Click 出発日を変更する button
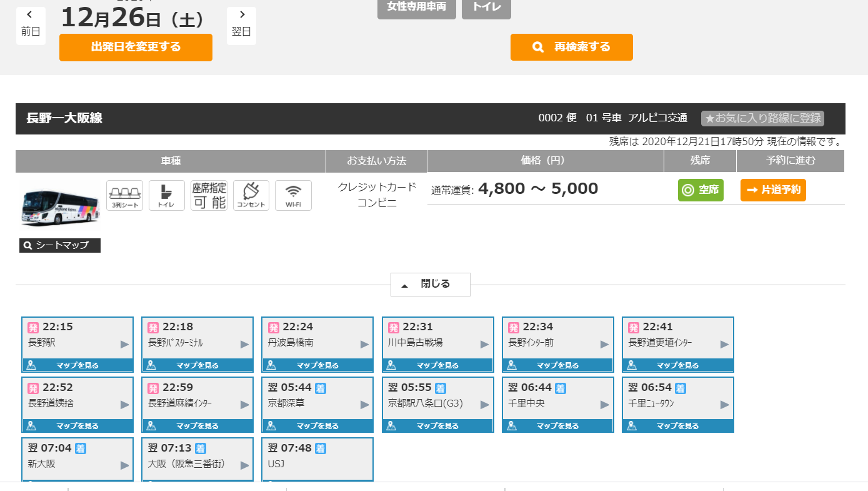 point(136,47)
